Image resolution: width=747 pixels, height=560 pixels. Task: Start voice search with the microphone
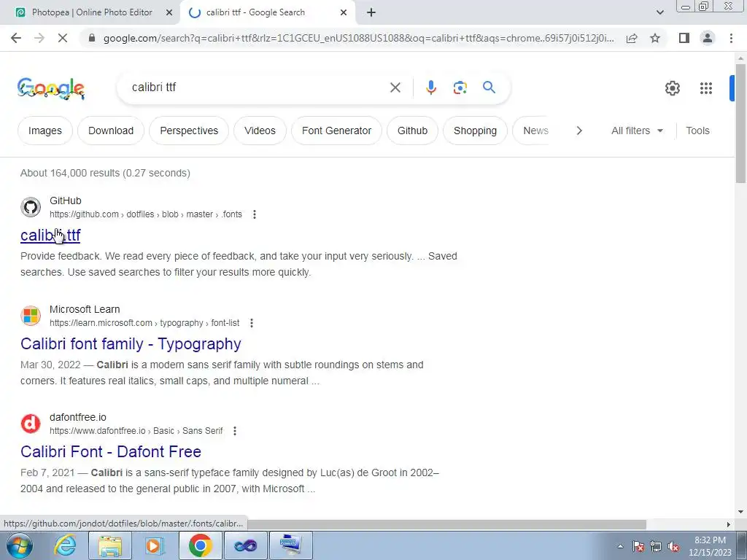pos(430,87)
